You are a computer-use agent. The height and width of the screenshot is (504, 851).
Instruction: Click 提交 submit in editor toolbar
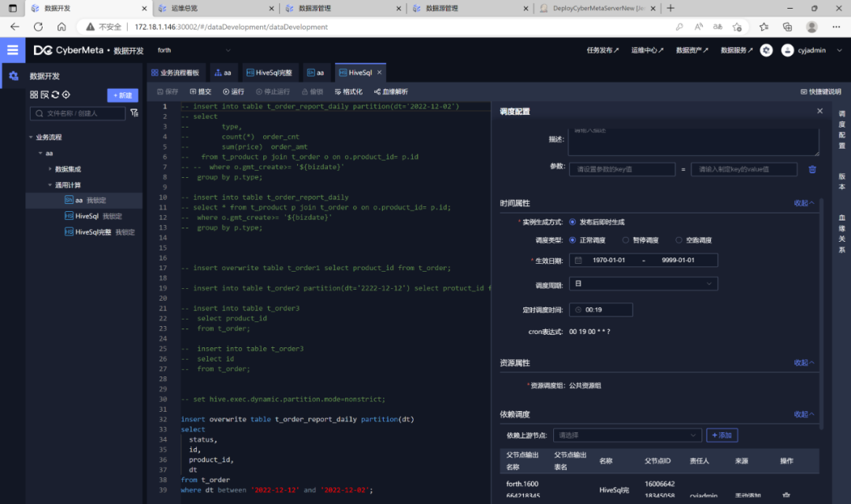[201, 91]
